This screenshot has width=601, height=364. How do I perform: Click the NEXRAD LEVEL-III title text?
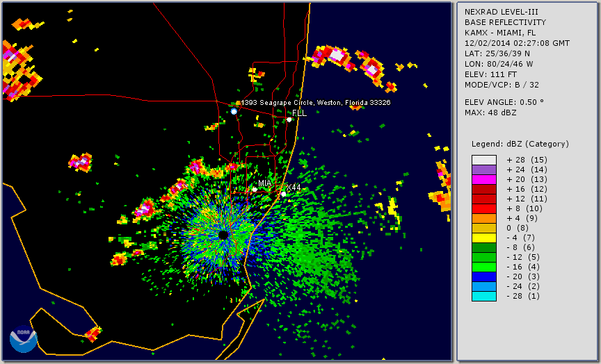(502, 12)
